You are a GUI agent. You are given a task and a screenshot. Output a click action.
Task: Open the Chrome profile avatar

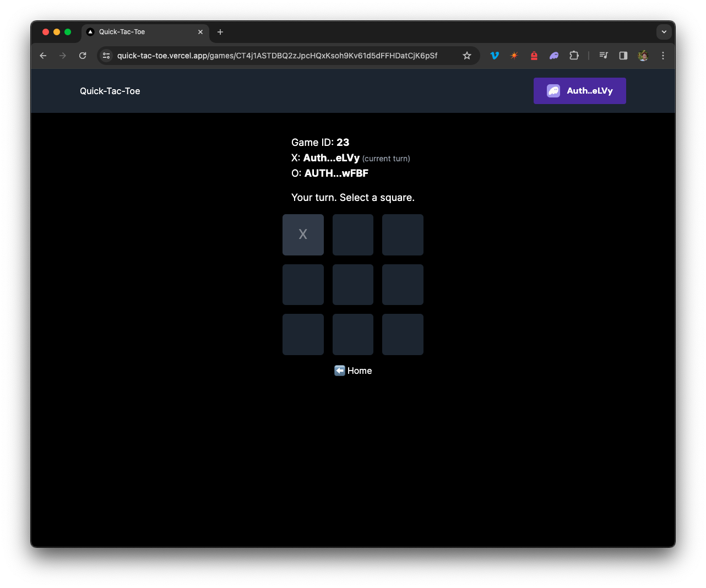pyautogui.click(x=643, y=56)
